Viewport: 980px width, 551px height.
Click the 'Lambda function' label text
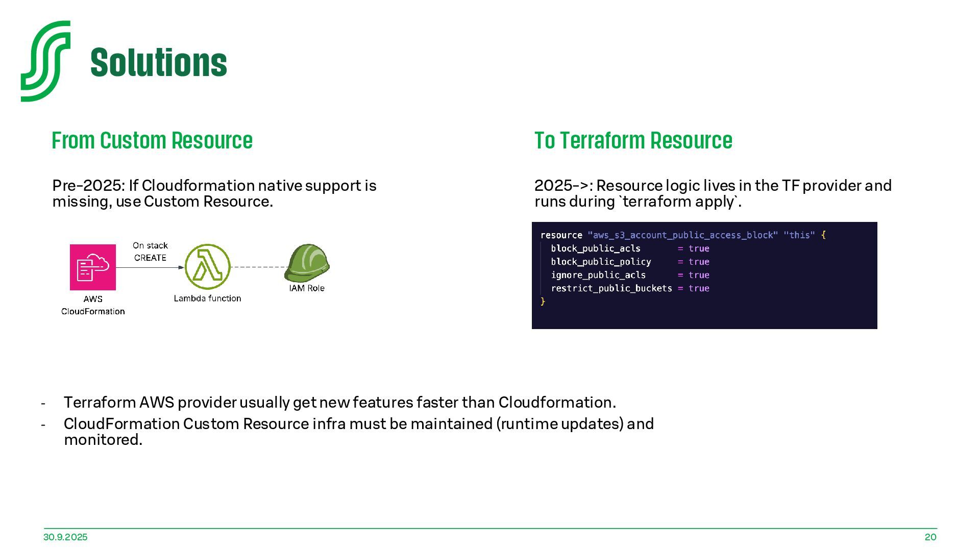(207, 298)
